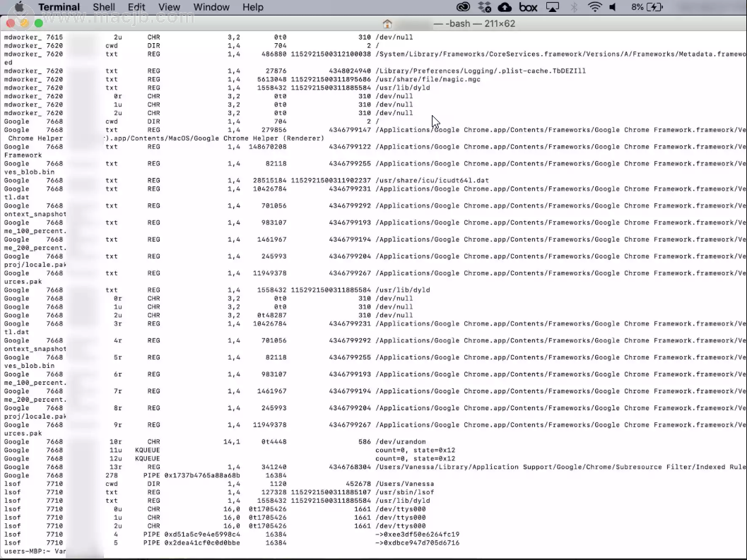Click the path /dev/urandom
Image resolution: width=747 pixels, height=560 pixels.
point(401,442)
